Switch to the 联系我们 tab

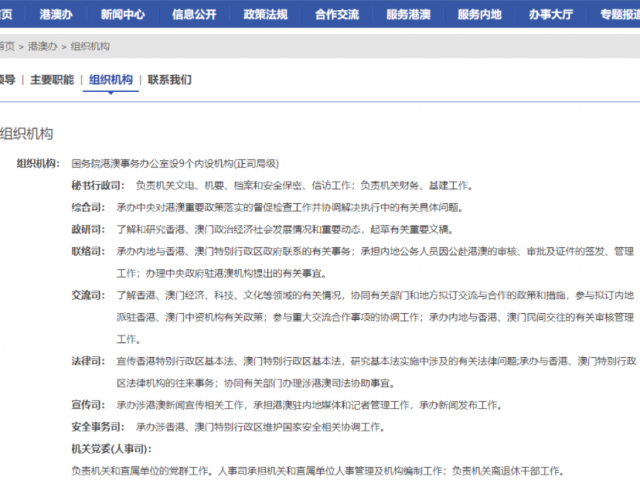coord(169,80)
